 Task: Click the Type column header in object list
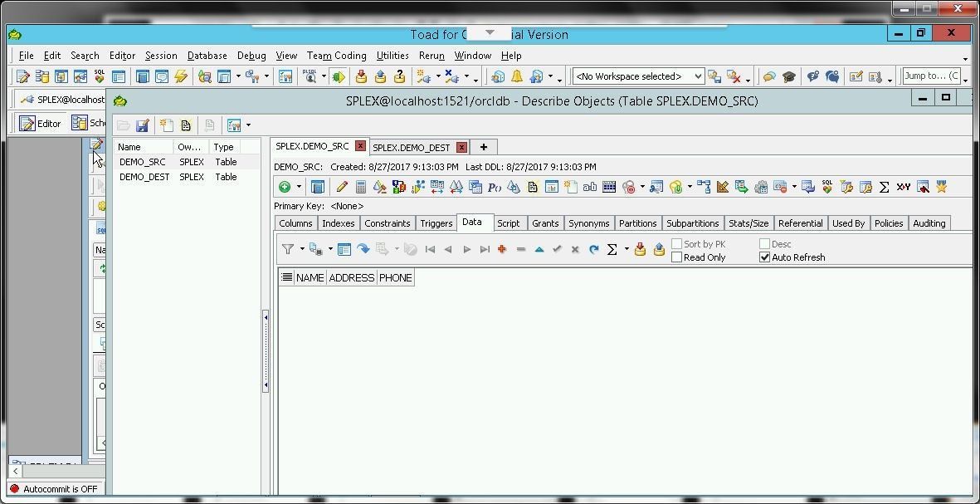coord(224,147)
